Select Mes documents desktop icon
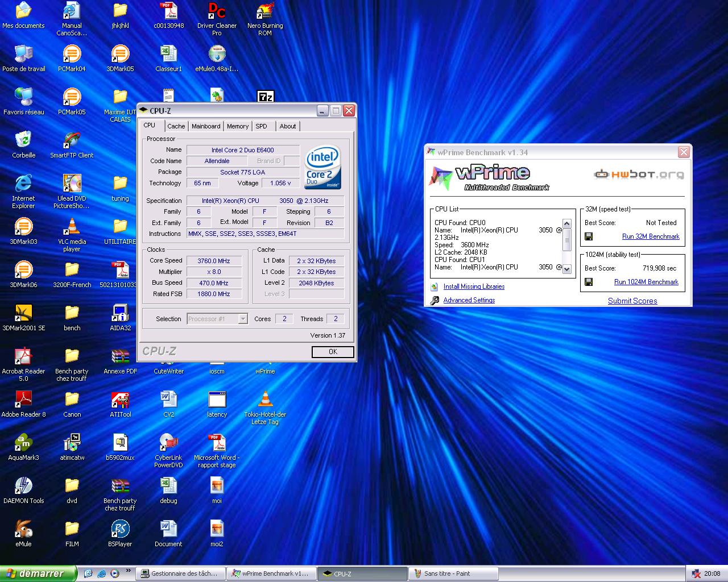Screen dimensions: 728x582 [23, 16]
